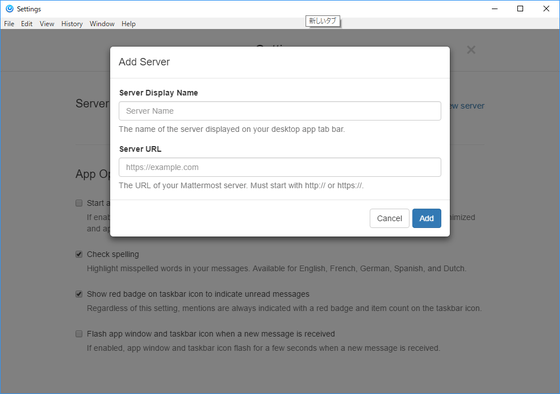Open the File menu
The width and height of the screenshot is (560, 394).
pos(9,24)
